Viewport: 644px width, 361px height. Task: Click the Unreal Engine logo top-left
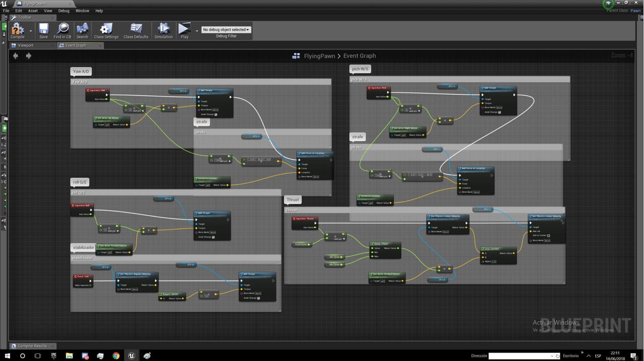(4, 4)
